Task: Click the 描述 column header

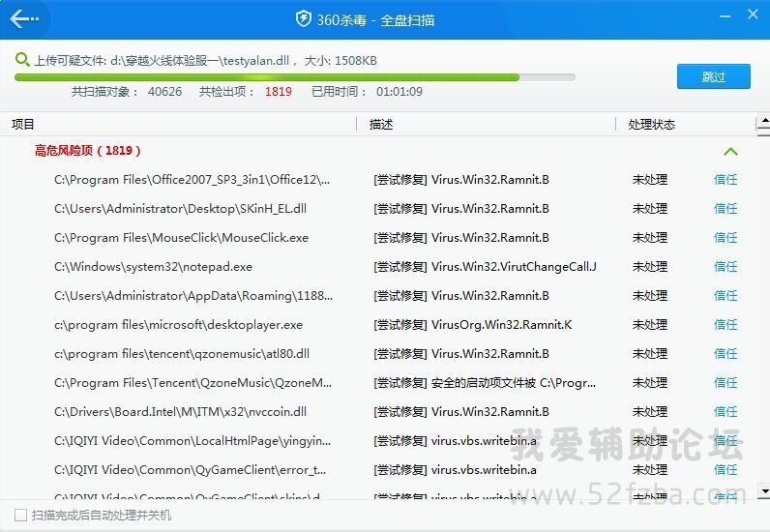Action: [x=381, y=124]
